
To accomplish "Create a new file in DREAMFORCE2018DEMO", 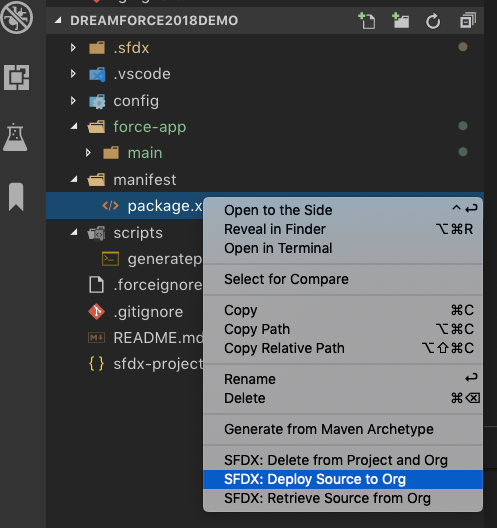I will pyautogui.click(x=367, y=21).
